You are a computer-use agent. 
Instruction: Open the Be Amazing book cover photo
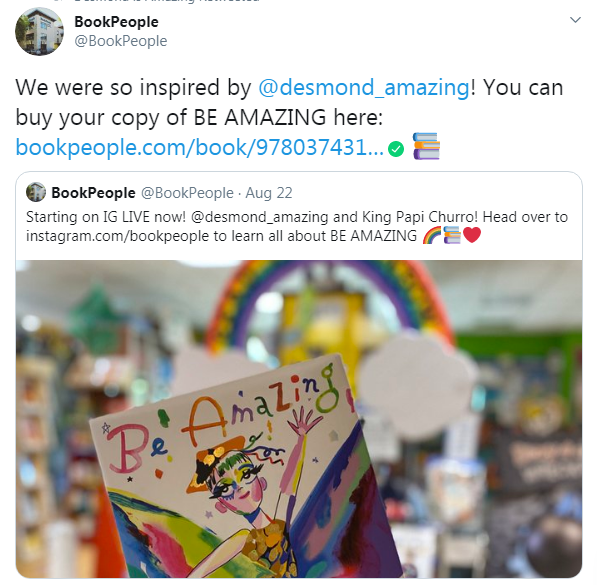pos(299,419)
